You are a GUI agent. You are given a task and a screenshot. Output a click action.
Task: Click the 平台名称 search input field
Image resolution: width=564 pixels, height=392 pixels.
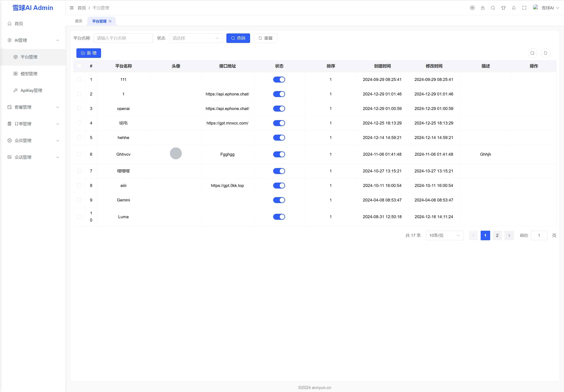point(123,38)
